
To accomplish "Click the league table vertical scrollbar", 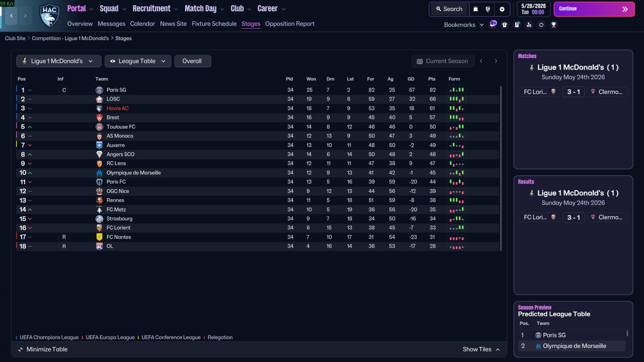I will (501, 168).
